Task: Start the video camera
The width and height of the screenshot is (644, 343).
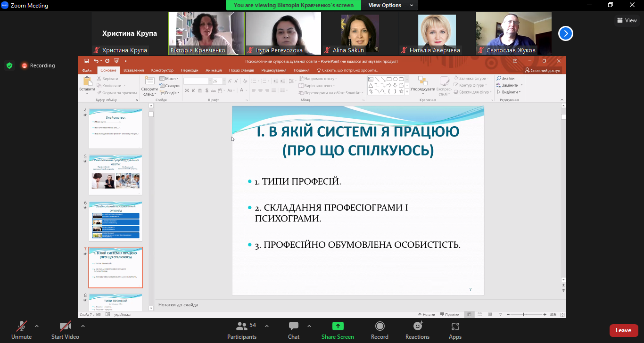Action: click(65, 329)
